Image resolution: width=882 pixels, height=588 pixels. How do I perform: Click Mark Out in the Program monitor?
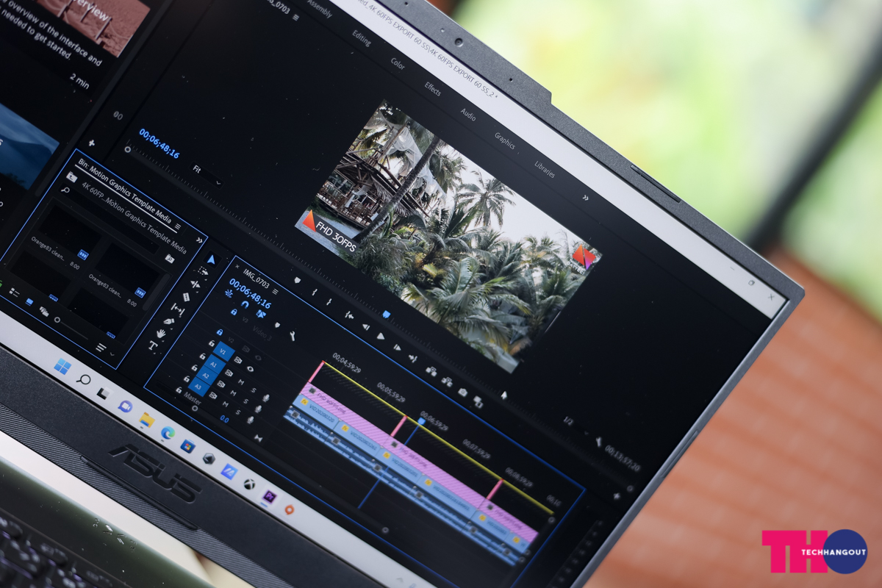(x=329, y=302)
